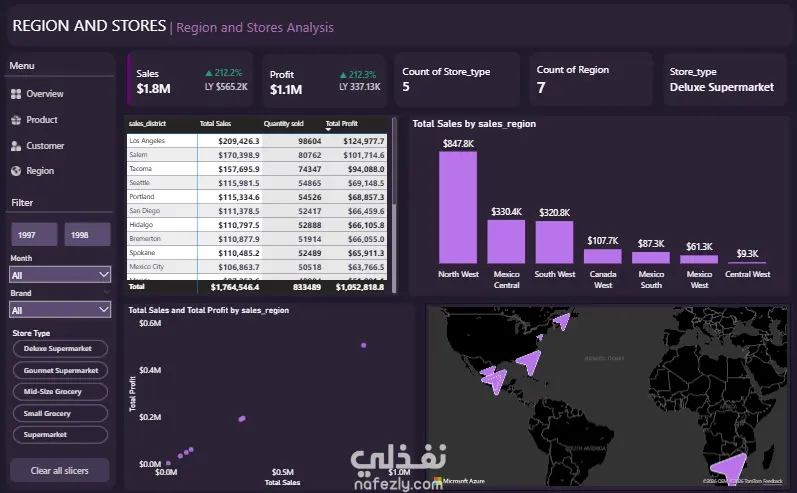Screen dimensions: 797x493
Task: Click the Region globe icon
Action: [16, 171]
